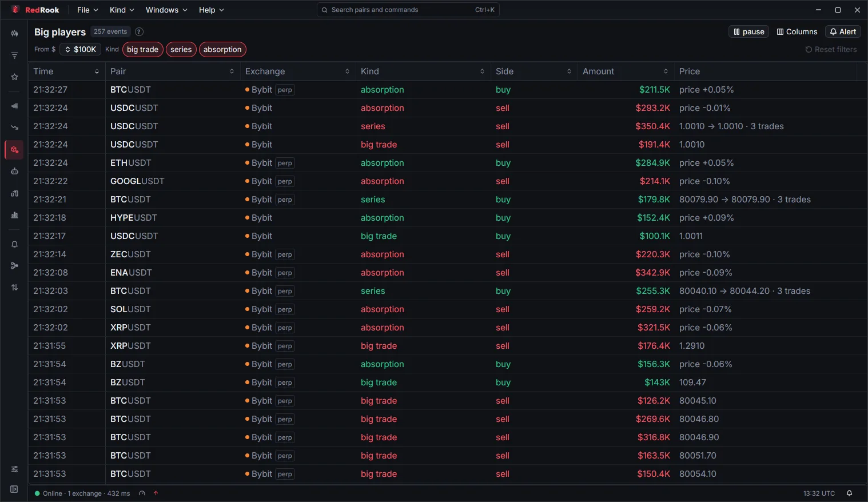This screenshot has height=502, width=868.
Task: Click the RedRook logo
Action: pyautogui.click(x=35, y=10)
